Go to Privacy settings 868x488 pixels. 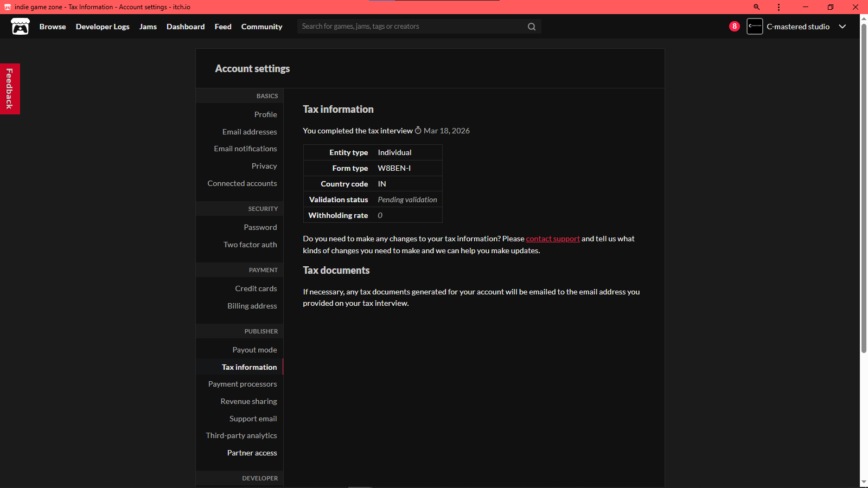[x=264, y=166]
